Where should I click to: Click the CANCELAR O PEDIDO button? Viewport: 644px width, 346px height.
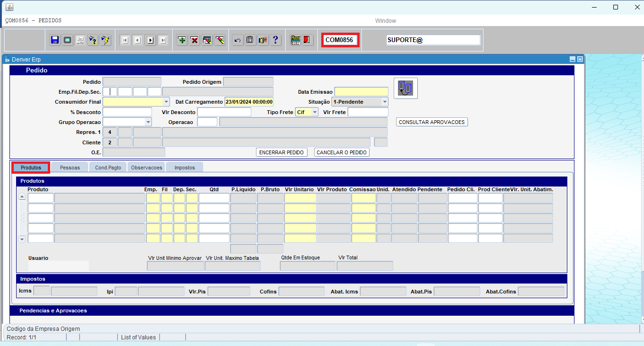342,152
